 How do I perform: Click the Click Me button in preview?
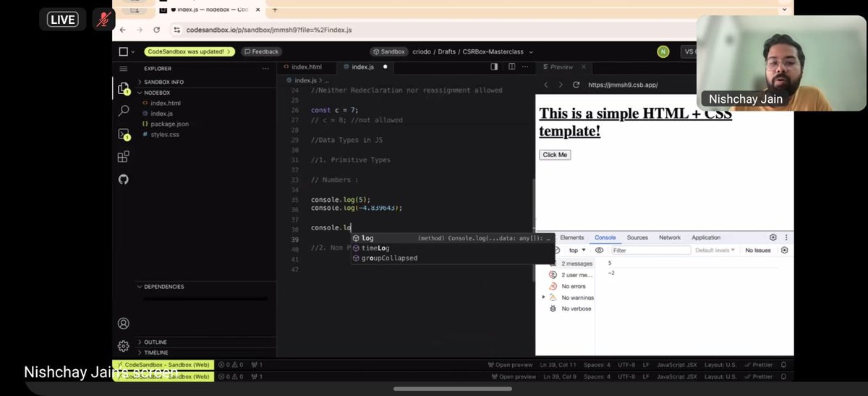[556, 155]
